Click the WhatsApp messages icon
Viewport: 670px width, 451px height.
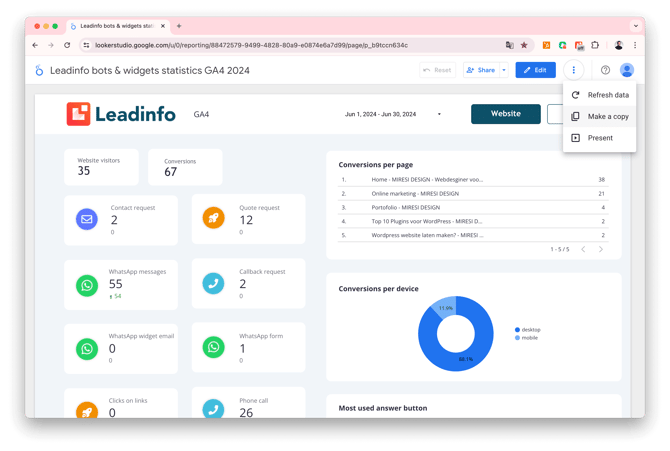coord(87,285)
